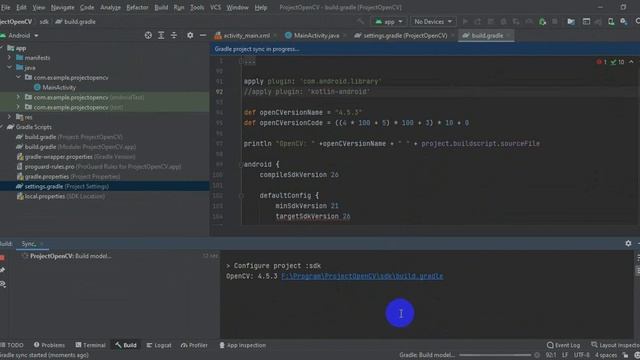Open the Project Structure toolbar icon
640x360 pixels.
(571, 21)
